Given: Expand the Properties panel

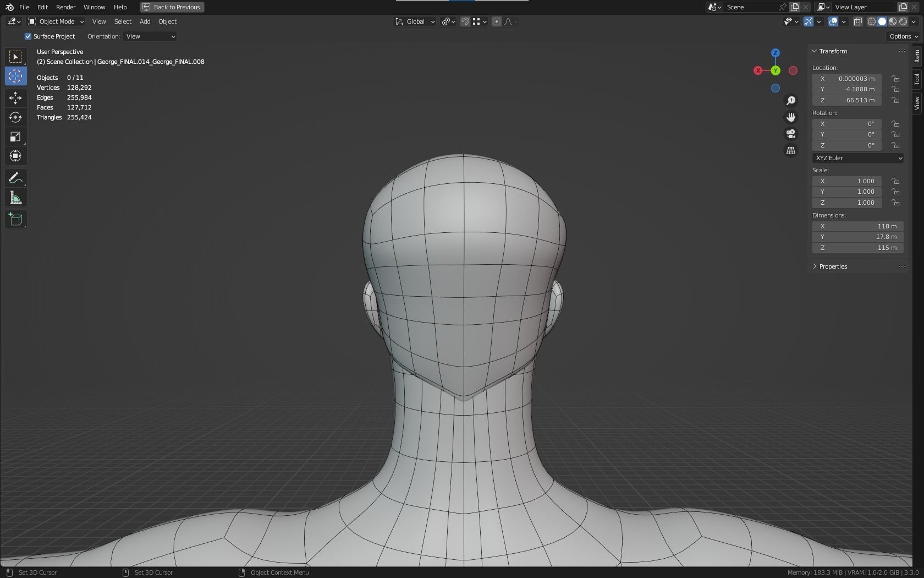Looking at the screenshot, I should coord(815,266).
